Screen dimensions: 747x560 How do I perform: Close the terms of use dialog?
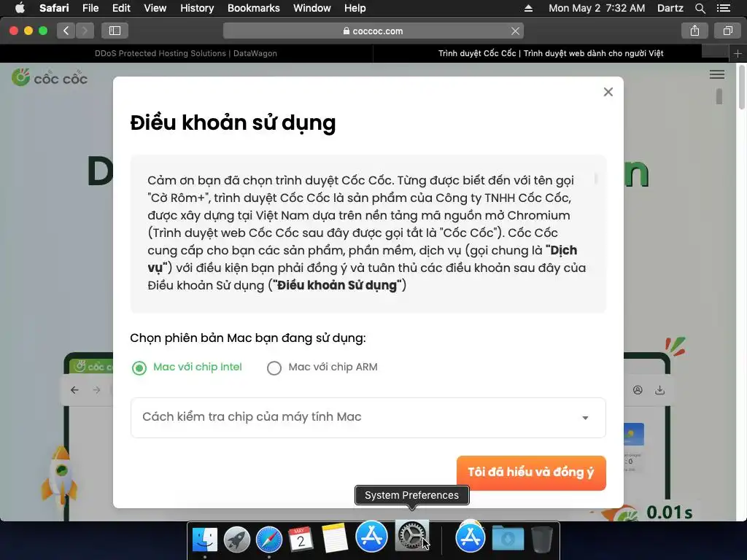click(608, 92)
